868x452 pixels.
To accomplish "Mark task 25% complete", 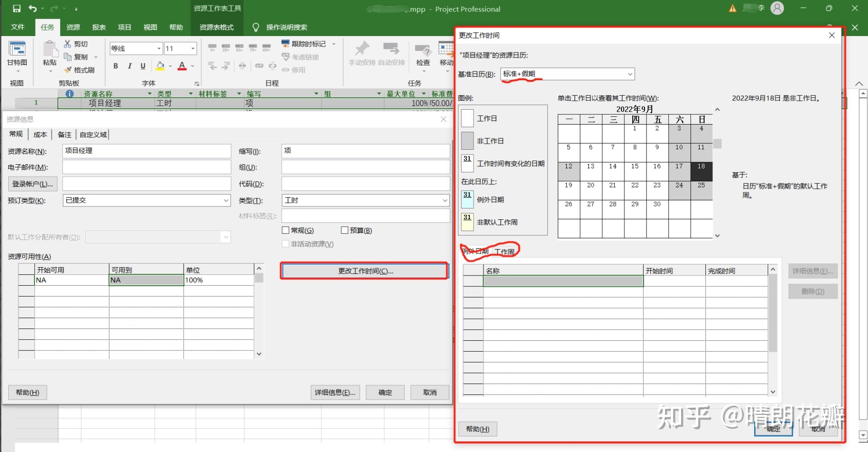I will [x=225, y=48].
